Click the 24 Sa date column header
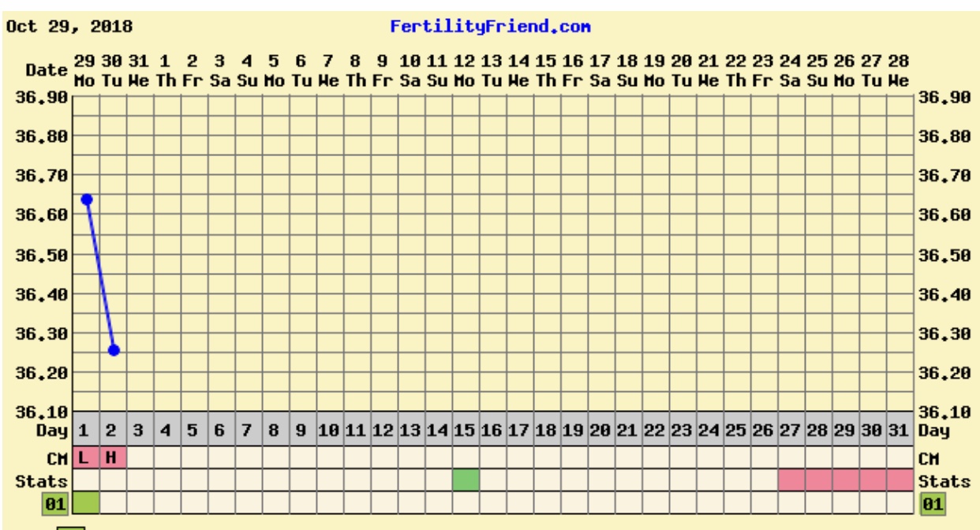980x530 pixels. [791, 71]
